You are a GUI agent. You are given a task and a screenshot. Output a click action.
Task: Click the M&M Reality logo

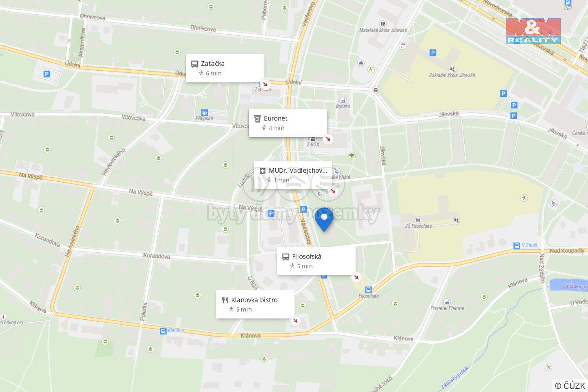click(533, 31)
